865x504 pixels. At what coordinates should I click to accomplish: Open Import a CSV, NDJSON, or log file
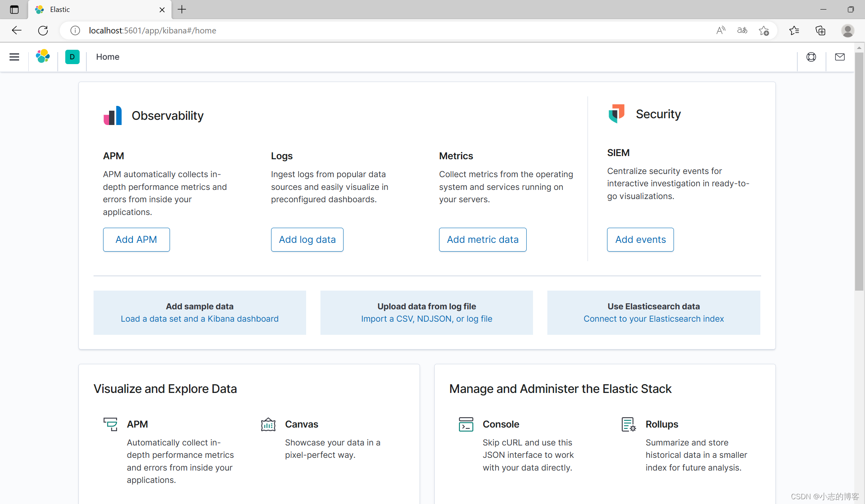[426, 319]
